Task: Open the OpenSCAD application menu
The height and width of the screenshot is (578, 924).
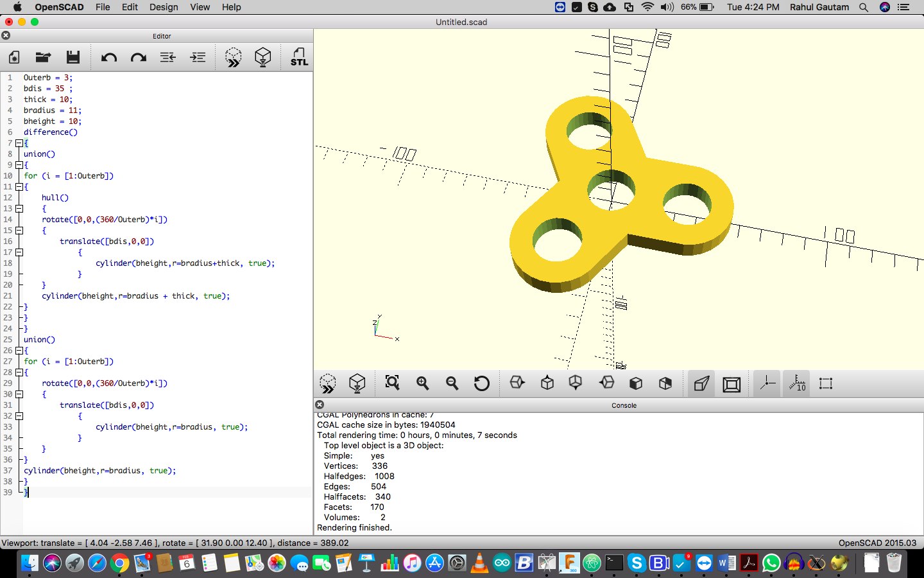Action: (59, 7)
